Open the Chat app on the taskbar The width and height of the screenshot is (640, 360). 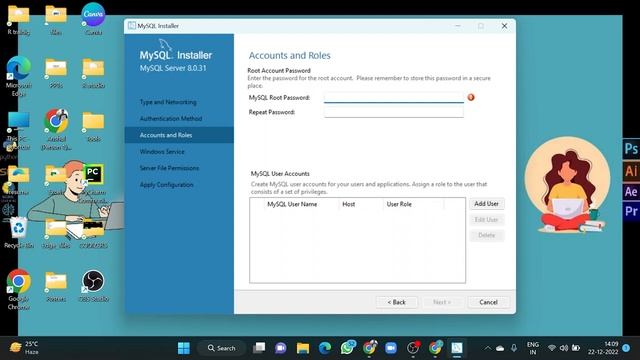(280, 348)
